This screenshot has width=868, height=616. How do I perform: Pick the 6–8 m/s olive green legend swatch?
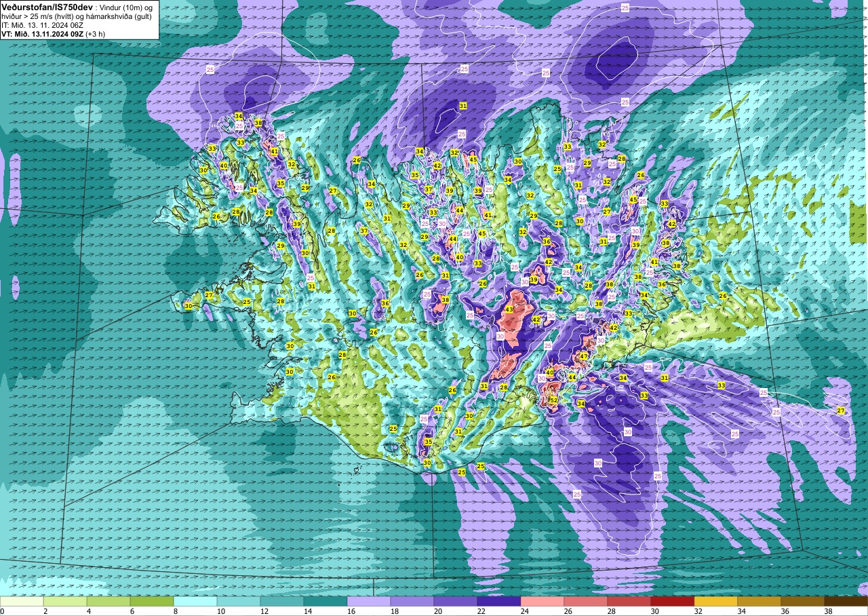pos(152,601)
